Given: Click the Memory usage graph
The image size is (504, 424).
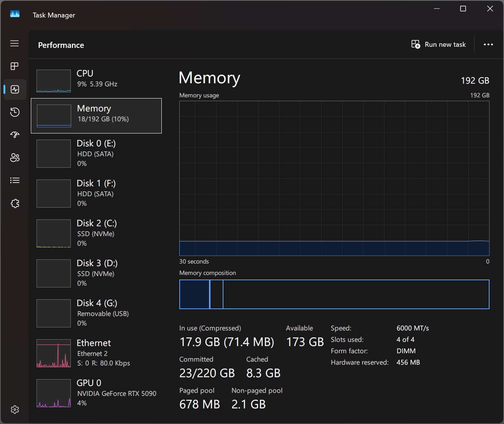Looking at the screenshot, I should click(334, 178).
